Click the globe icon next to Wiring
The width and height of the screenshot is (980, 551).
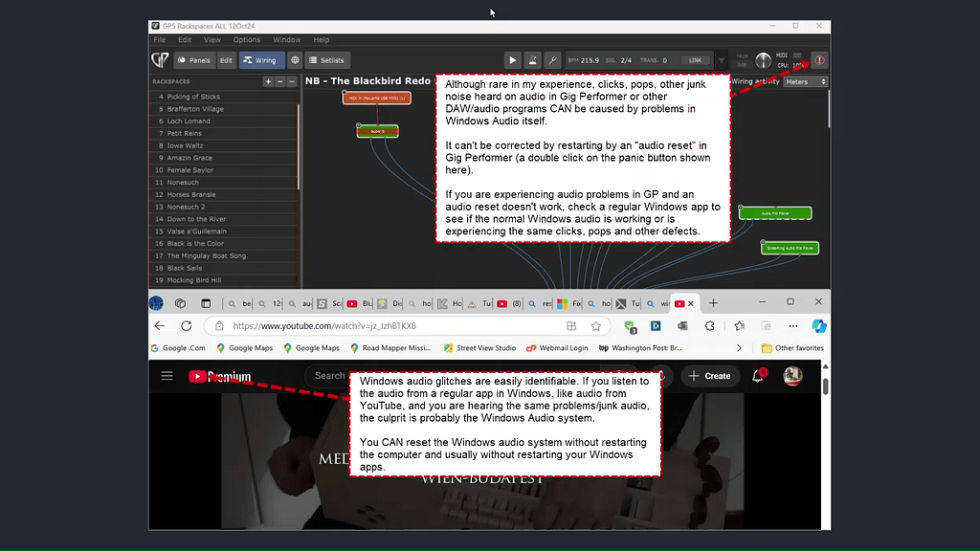pyautogui.click(x=295, y=60)
